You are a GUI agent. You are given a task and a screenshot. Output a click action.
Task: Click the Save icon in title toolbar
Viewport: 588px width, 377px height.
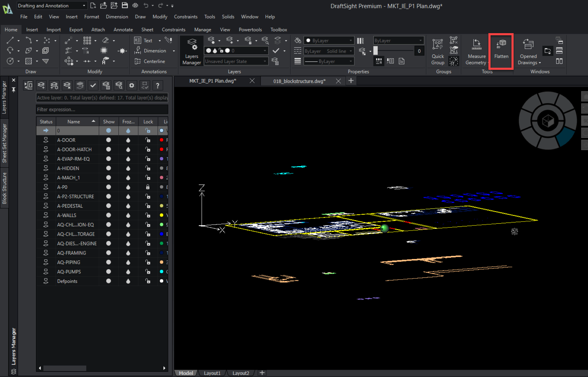point(125,5)
